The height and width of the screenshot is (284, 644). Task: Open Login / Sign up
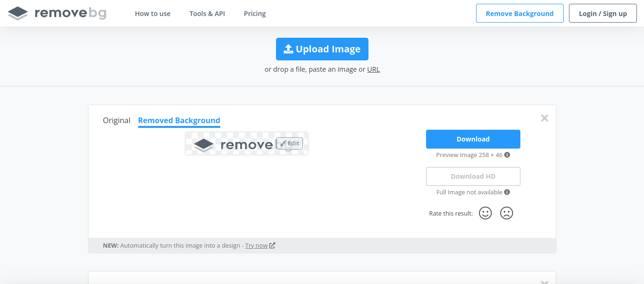[x=602, y=13]
